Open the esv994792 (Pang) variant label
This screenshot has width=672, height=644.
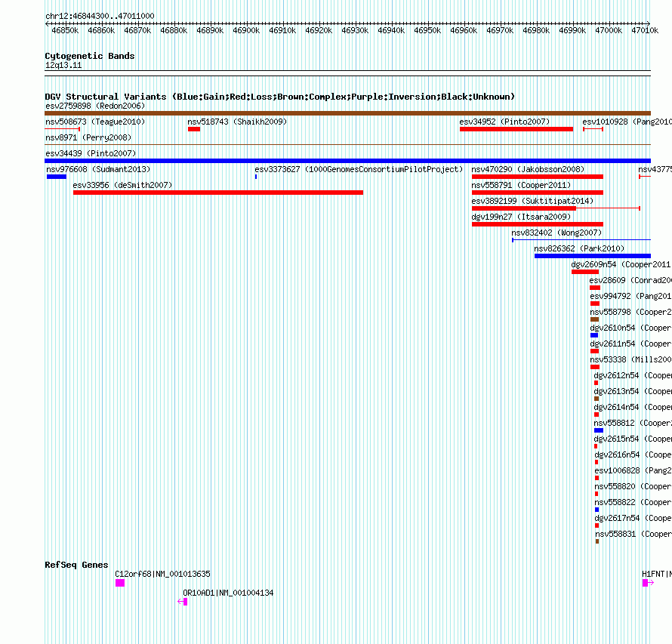point(631,296)
